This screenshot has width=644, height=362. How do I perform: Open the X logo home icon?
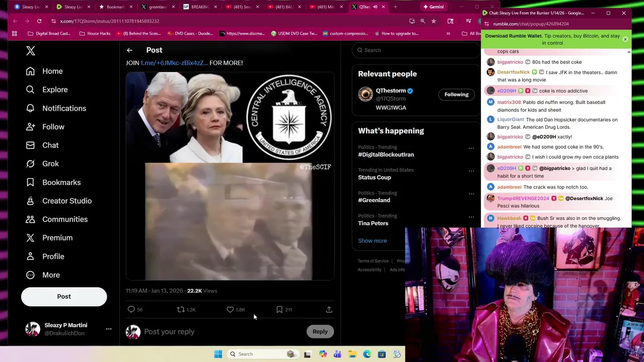31,51
